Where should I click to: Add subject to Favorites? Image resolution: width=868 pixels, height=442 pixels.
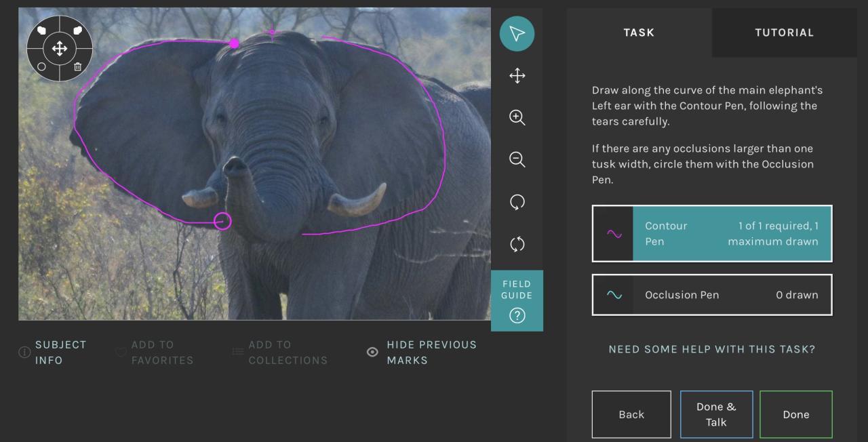[x=154, y=353]
